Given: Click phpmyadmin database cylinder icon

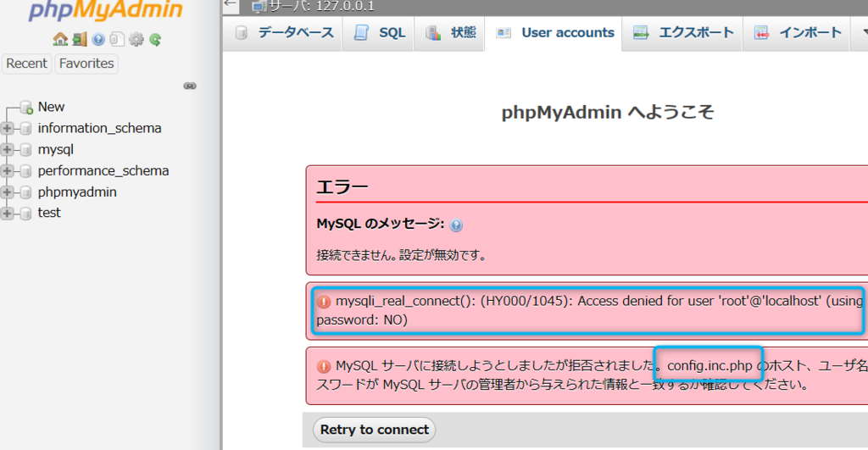Looking at the screenshot, I should [25, 192].
